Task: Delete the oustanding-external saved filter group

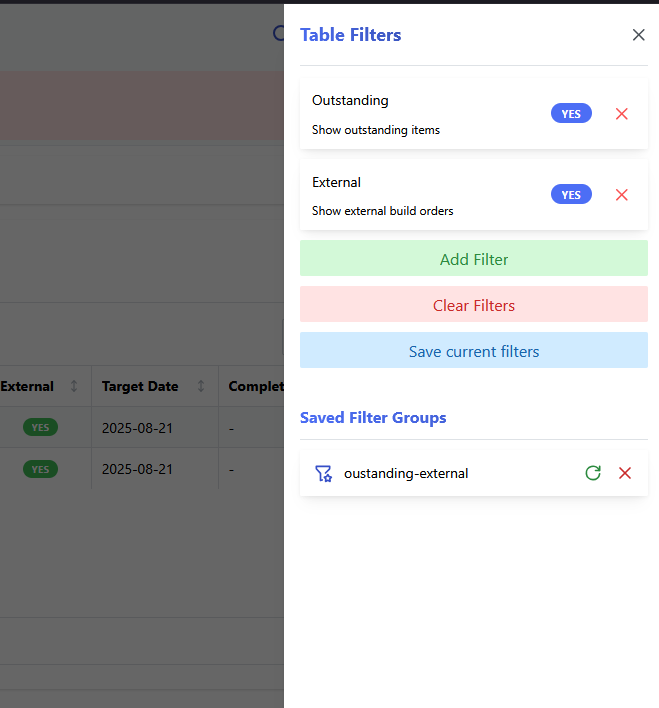Action: (625, 473)
